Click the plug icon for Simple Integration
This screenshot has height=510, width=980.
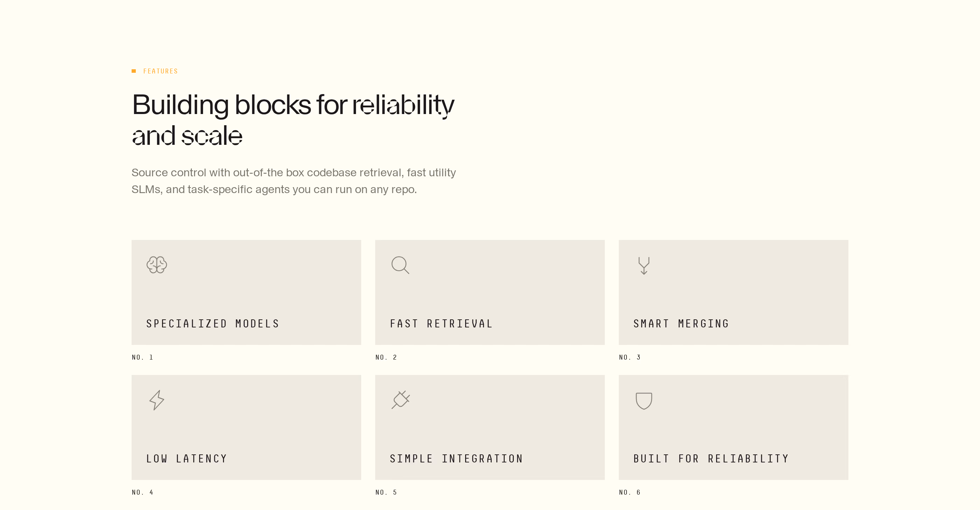(x=401, y=400)
